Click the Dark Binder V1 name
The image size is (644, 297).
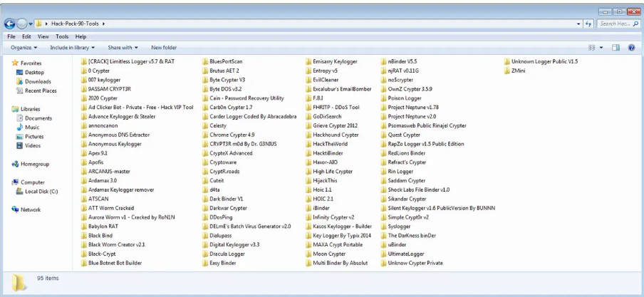pyautogui.click(x=227, y=199)
